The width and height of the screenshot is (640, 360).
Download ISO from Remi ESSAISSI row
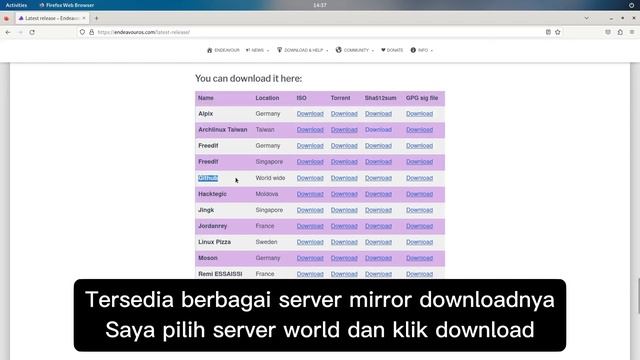tap(310, 274)
